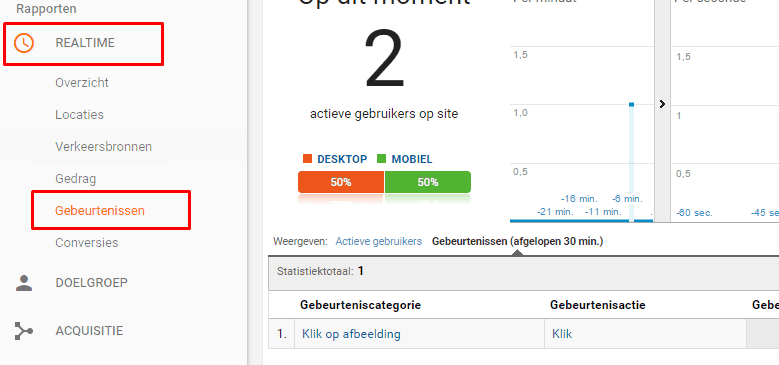779x365 pixels.
Task: Click the Realtime clock icon
Action: click(x=23, y=43)
